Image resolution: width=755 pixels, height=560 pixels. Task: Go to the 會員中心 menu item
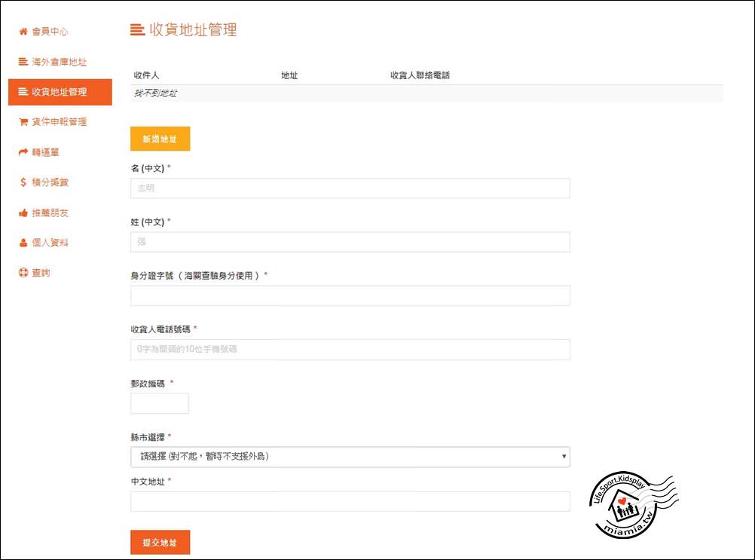(x=50, y=32)
